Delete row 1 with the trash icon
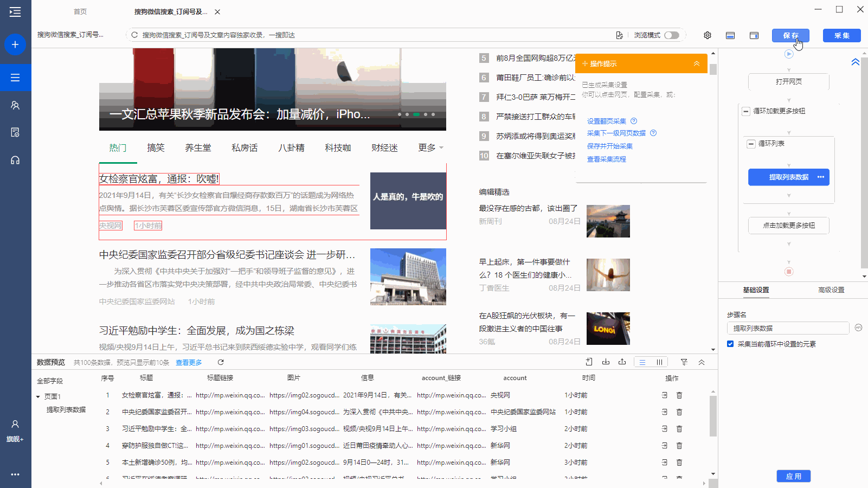 [x=679, y=395]
